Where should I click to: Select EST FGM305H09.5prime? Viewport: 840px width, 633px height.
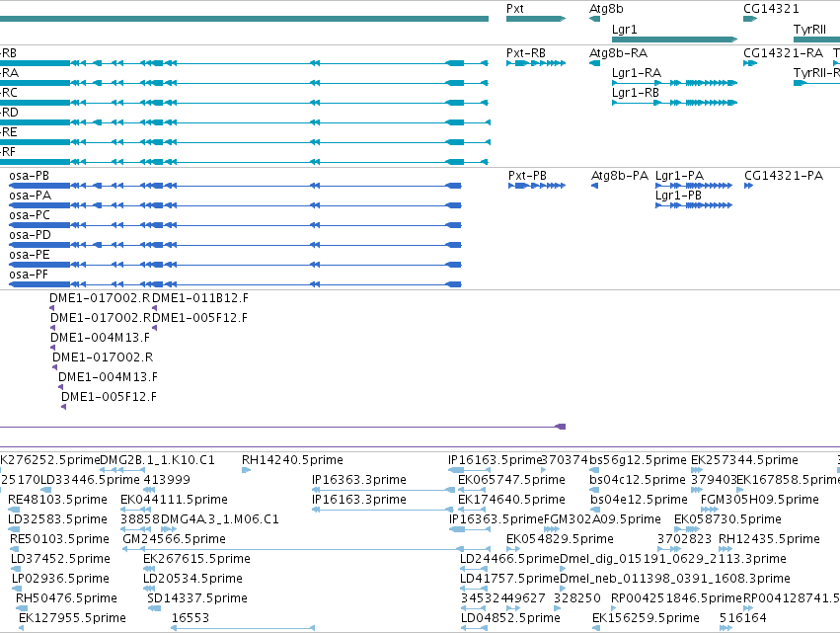point(760,500)
